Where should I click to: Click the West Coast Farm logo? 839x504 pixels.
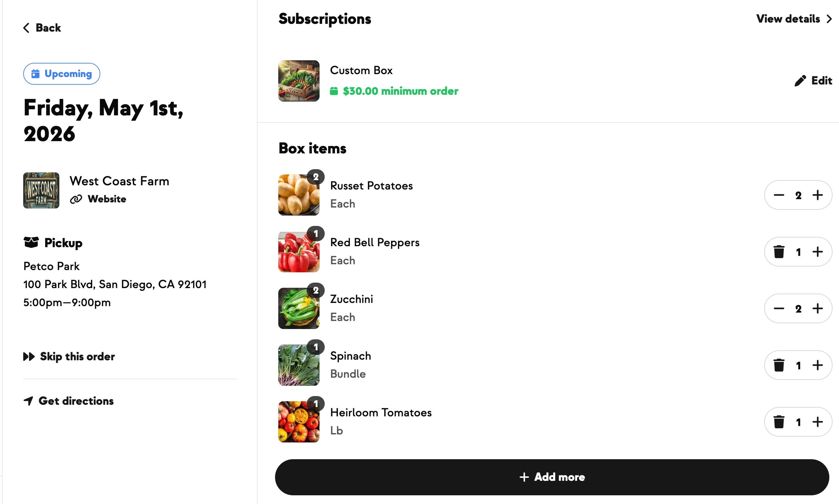[41, 190]
